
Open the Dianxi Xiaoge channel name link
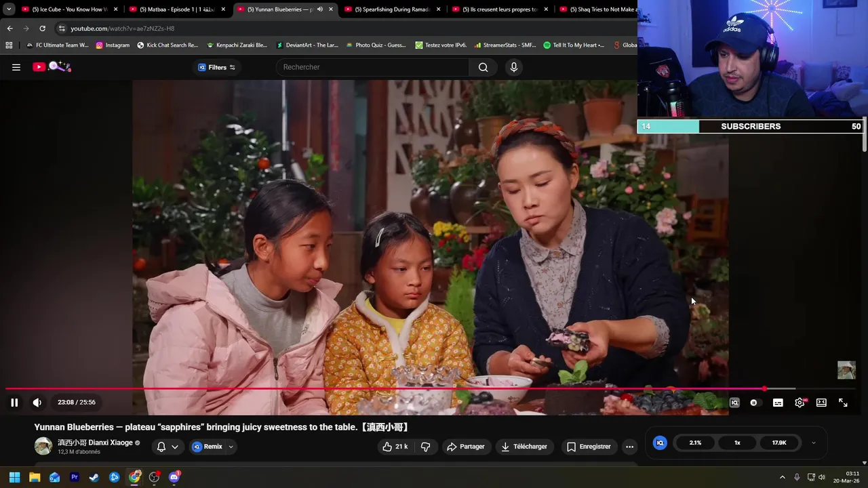pos(95,443)
